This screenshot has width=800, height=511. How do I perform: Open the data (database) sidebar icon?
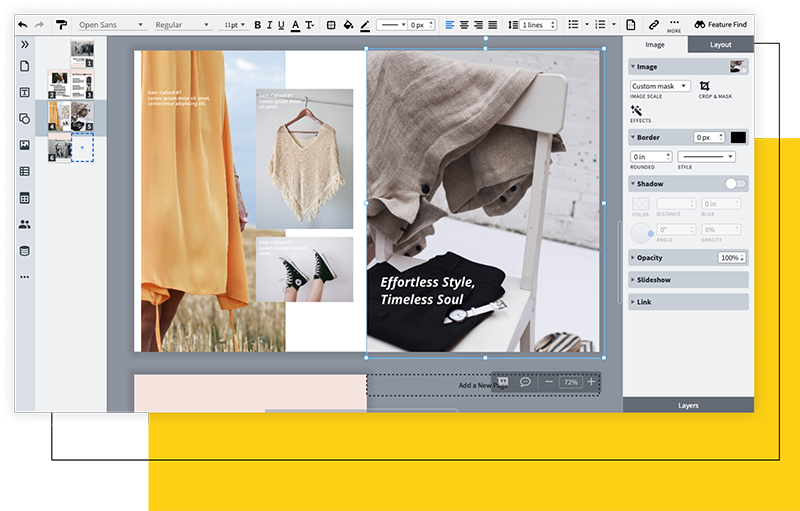(x=24, y=251)
